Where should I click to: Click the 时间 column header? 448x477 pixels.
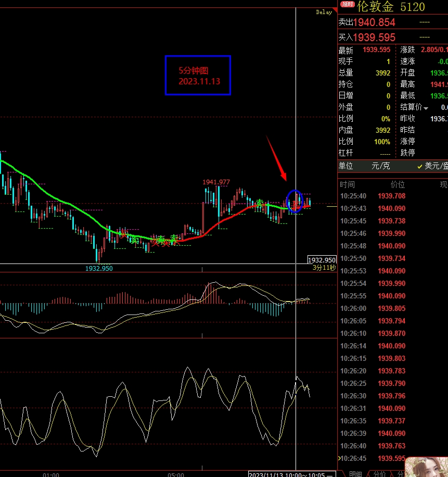(347, 184)
